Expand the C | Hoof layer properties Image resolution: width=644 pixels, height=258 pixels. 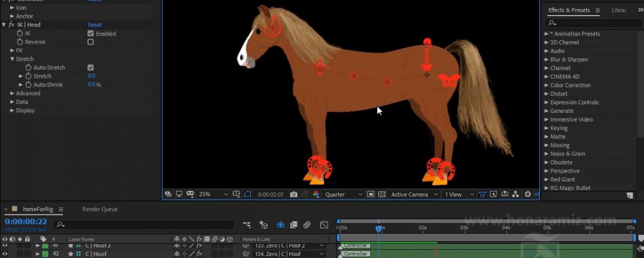(x=38, y=254)
